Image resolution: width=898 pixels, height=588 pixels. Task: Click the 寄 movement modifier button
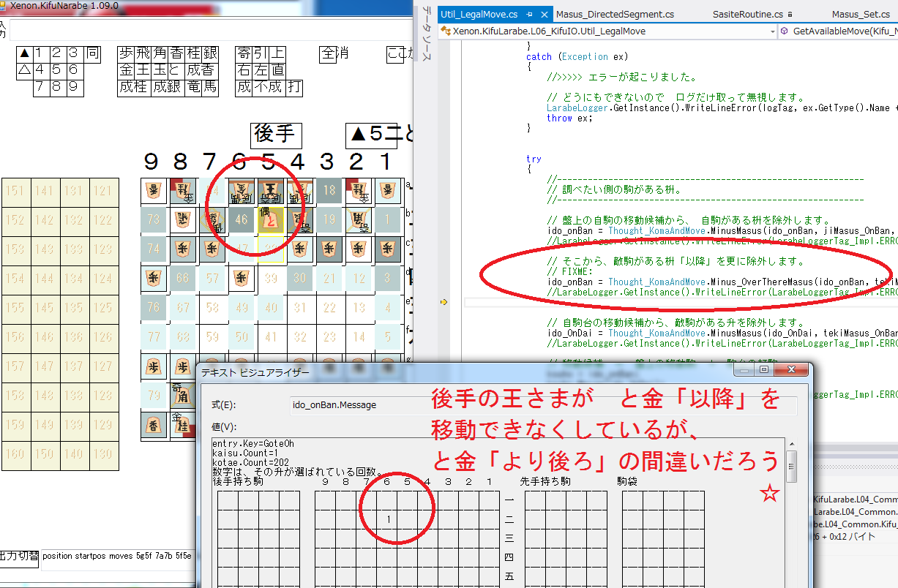coord(244,53)
